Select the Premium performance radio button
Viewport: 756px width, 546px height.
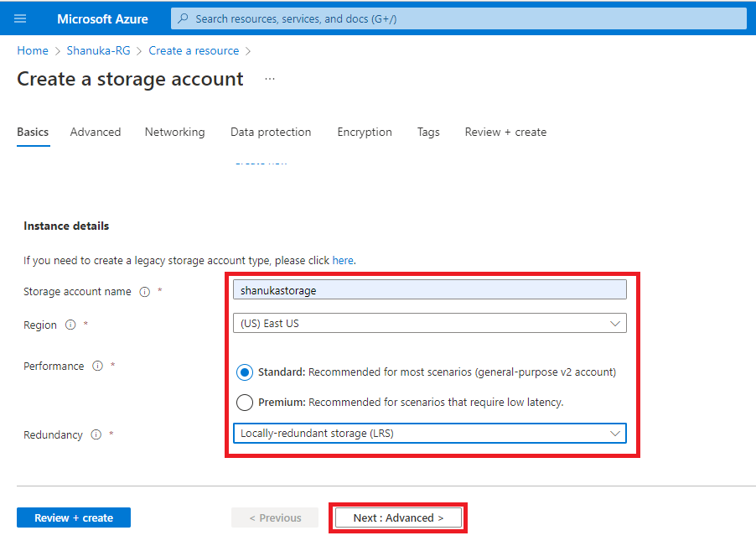[x=245, y=403]
